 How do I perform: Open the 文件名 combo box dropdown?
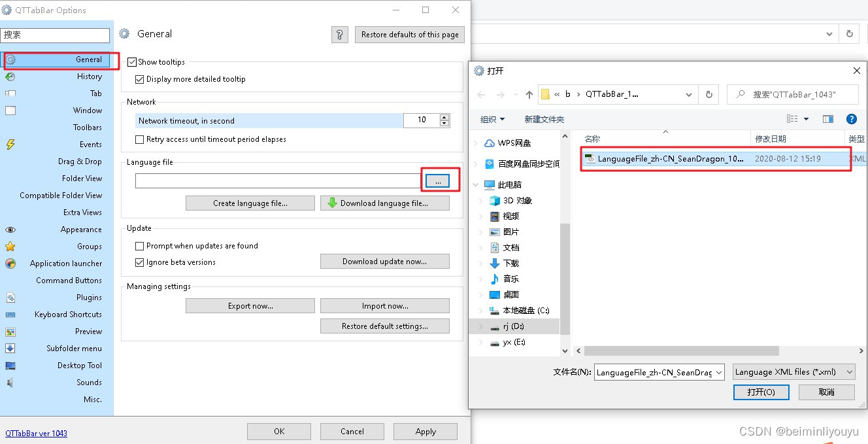click(719, 372)
